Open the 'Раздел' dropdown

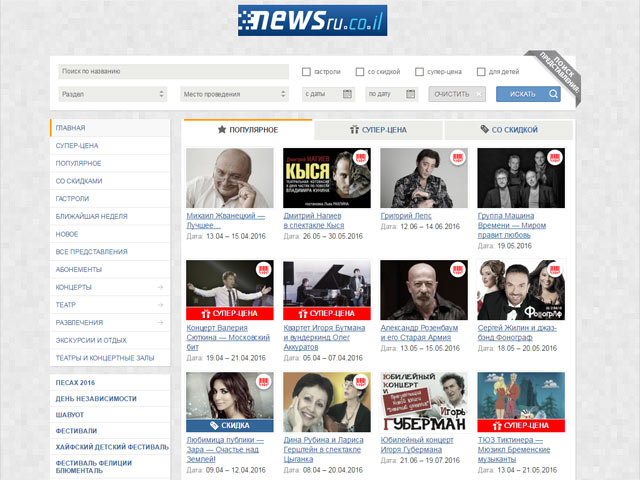point(113,94)
